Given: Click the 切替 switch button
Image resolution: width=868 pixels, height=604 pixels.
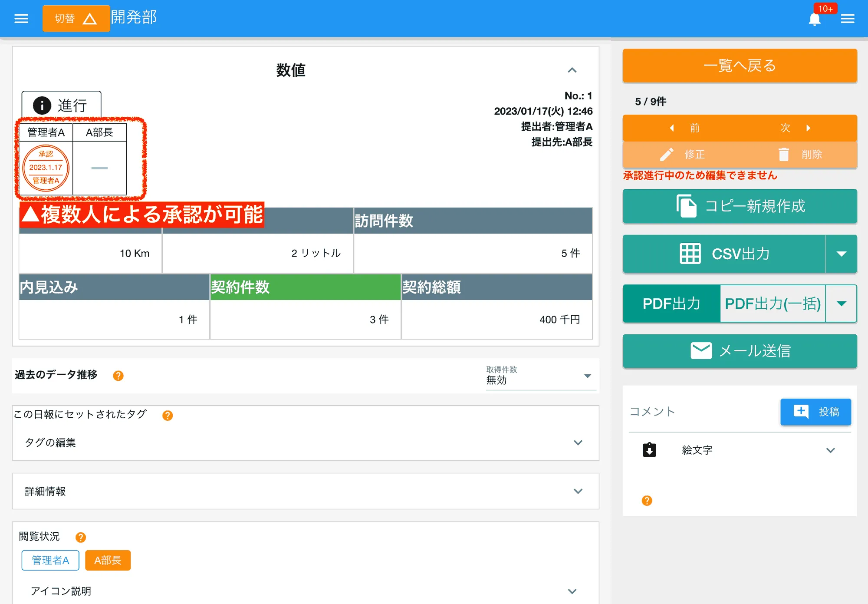Looking at the screenshot, I should (76, 19).
